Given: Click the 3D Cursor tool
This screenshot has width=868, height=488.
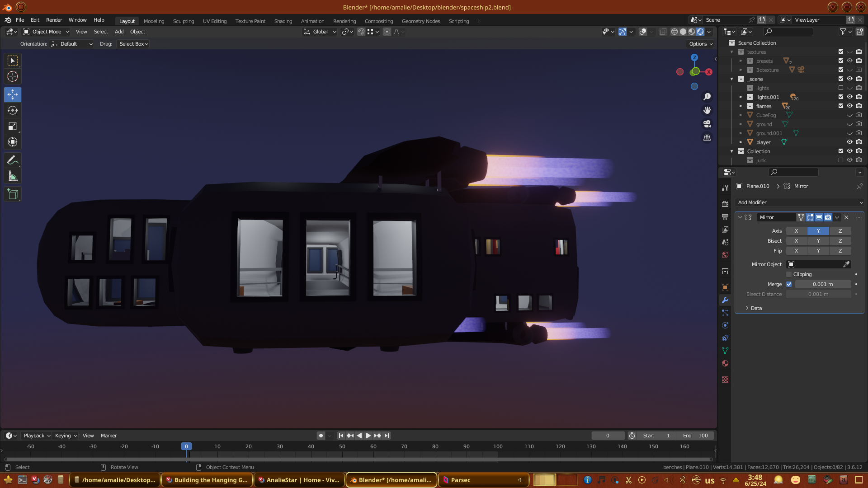Looking at the screenshot, I should click(x=13, y=76).
